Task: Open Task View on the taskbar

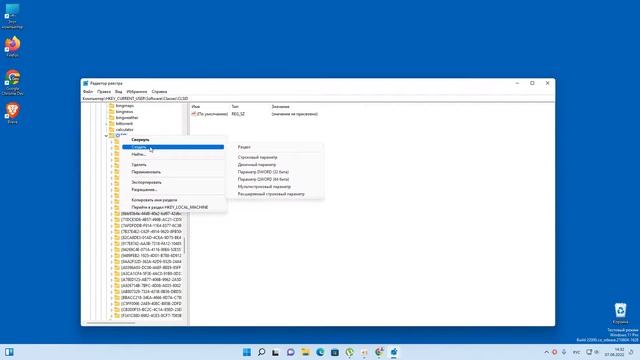Action: 276,352
